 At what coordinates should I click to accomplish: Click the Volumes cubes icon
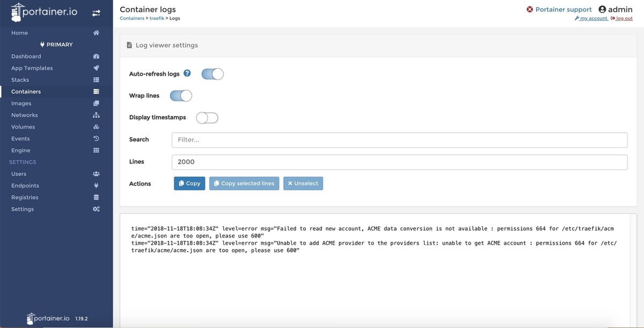tap(96, 127)
